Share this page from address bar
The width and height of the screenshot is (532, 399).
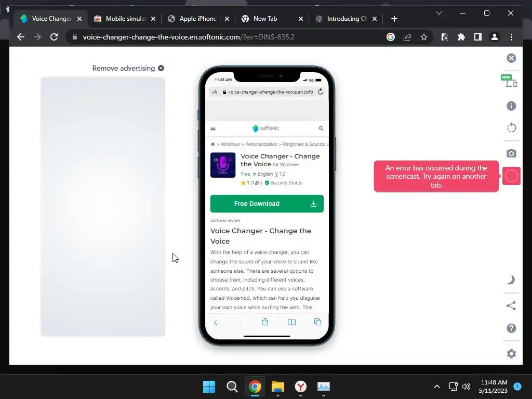(407, 37)
